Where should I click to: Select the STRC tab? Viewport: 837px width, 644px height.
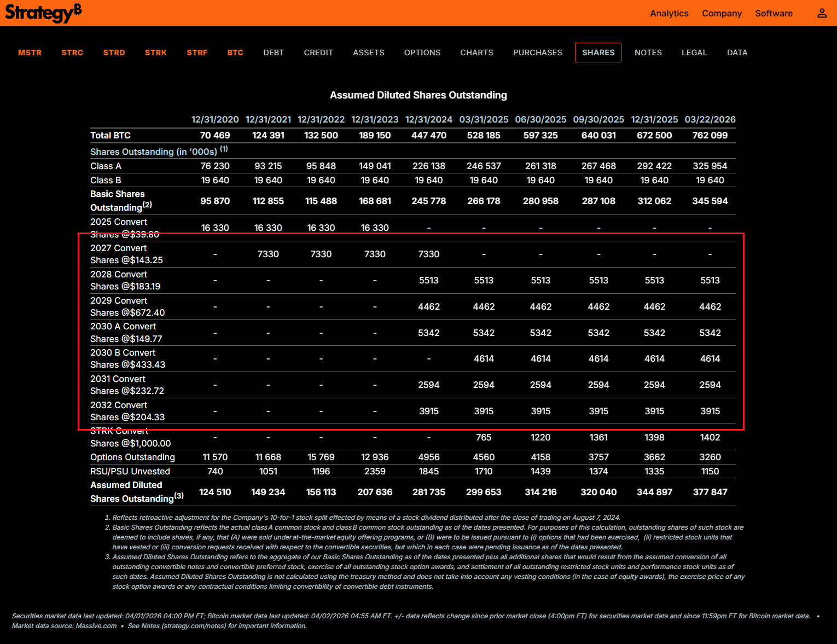click(72, 53)
